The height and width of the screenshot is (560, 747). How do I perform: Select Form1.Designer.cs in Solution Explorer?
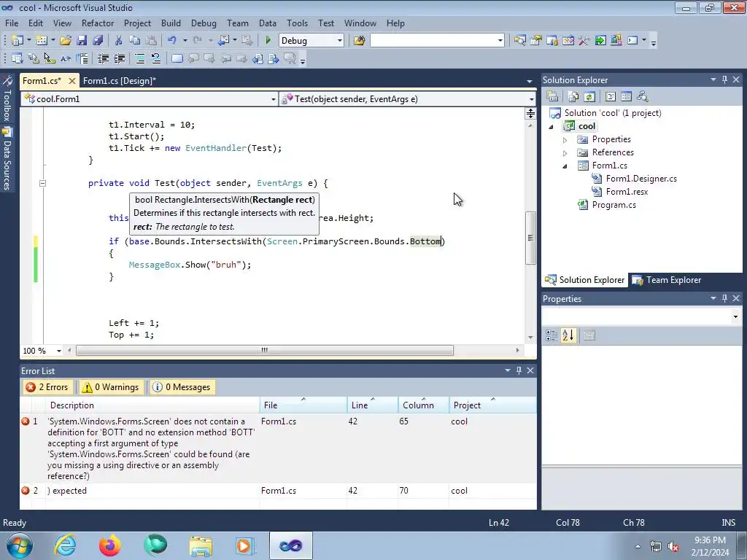(x=641, y=179)
